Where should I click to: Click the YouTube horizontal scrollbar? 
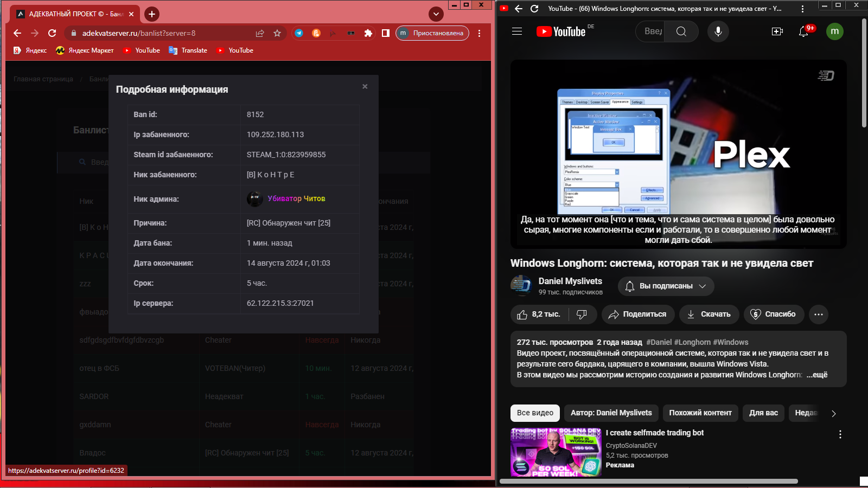coord(649,481)
